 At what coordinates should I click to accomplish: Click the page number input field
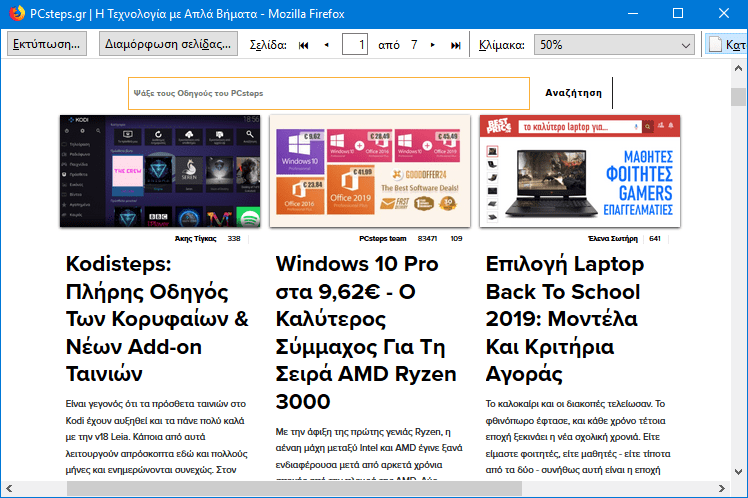pyautogui.click(x=355, y=45)
